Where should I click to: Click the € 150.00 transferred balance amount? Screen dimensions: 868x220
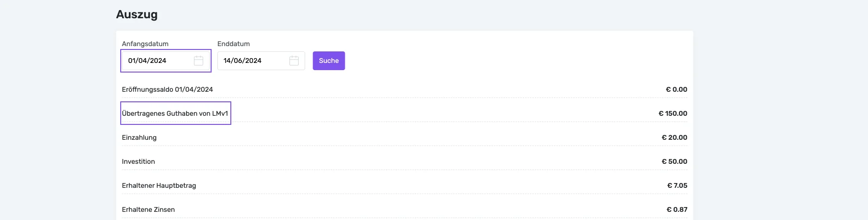click(x=672, y=113)
